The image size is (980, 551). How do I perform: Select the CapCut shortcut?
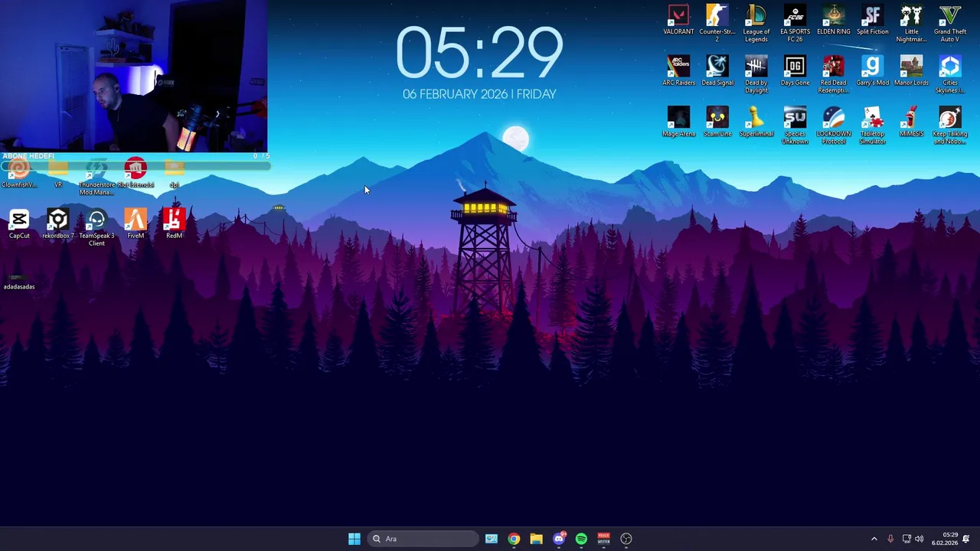pos(19,224)
